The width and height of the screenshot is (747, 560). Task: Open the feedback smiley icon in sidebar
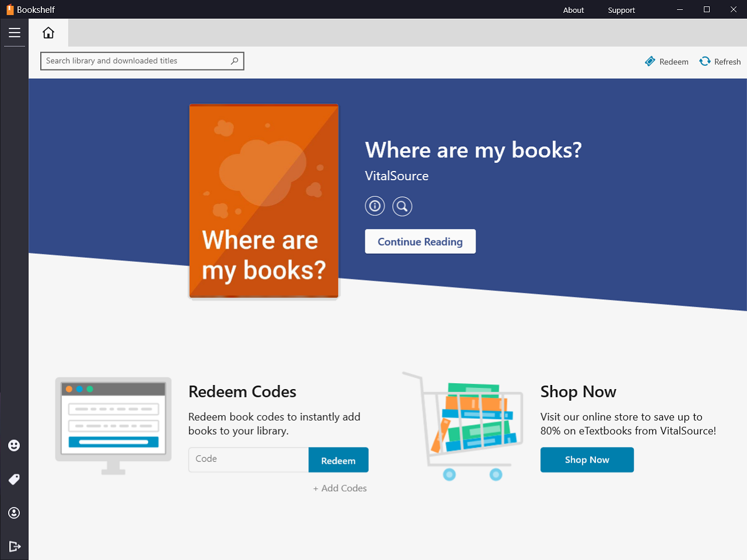tap(14, 446)
